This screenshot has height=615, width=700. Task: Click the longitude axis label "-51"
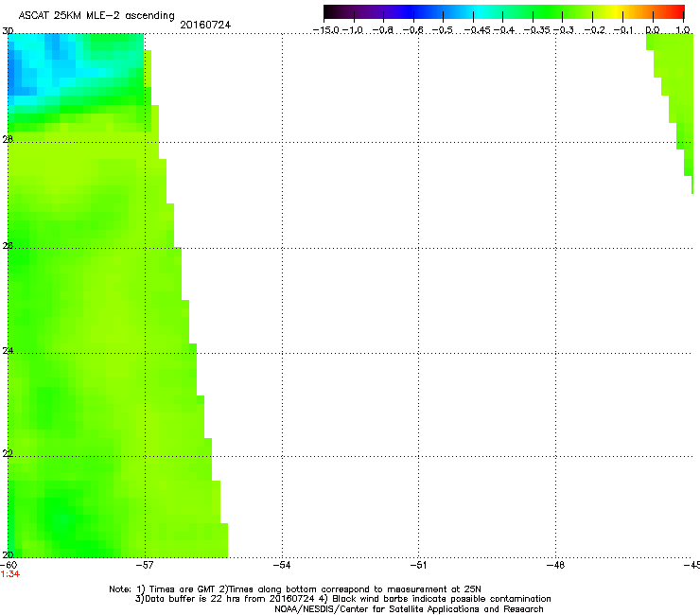(x=418, y=565)
